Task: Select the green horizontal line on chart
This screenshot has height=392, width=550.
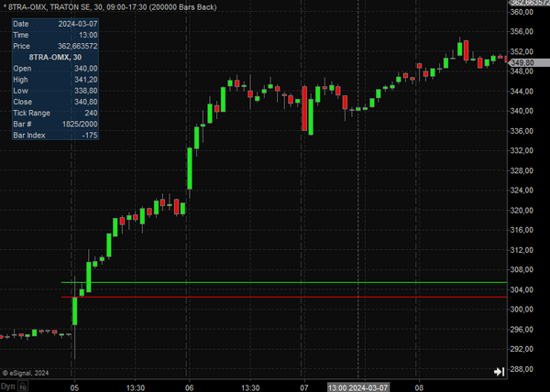Action: 284,282
